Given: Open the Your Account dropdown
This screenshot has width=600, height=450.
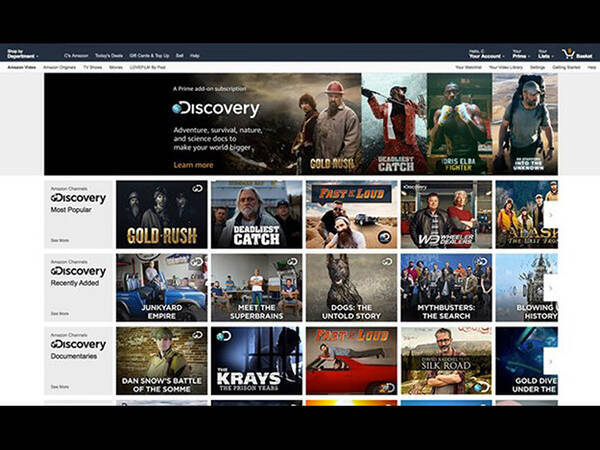Looking at the screenshot, I should tap(486, 54).
